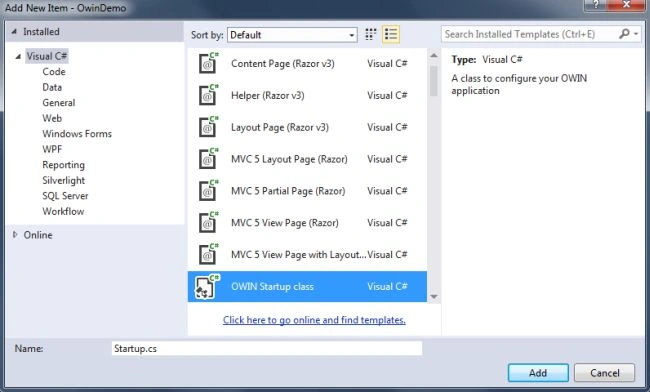Click the Content Page (Razor v3) template icon
Screen dimensions: 650x392
pos(209,63)
